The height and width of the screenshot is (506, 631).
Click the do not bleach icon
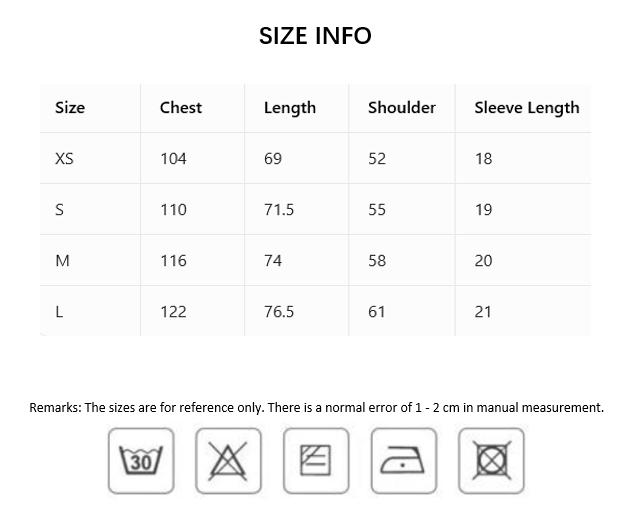pyautogui.click(x=228, y=461)
